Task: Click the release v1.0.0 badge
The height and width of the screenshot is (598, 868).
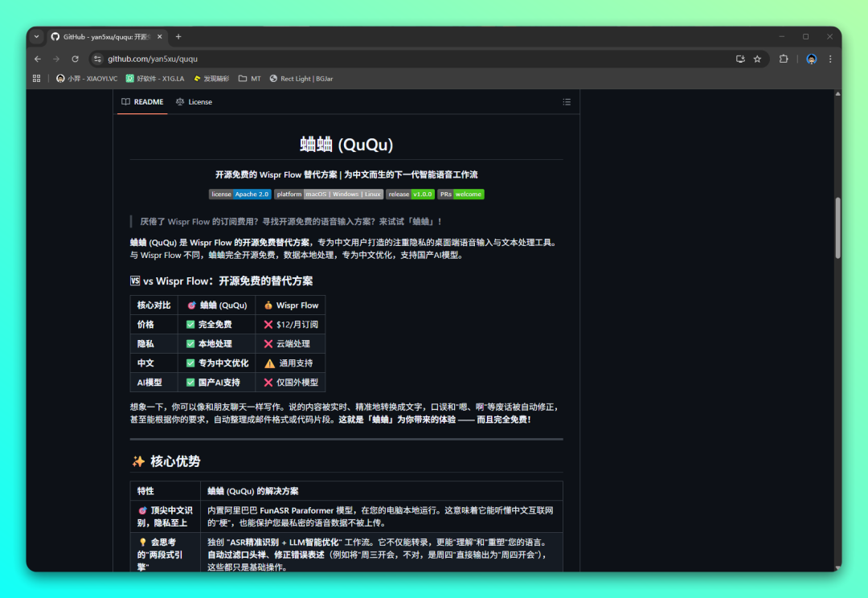Action: (410, 195)
